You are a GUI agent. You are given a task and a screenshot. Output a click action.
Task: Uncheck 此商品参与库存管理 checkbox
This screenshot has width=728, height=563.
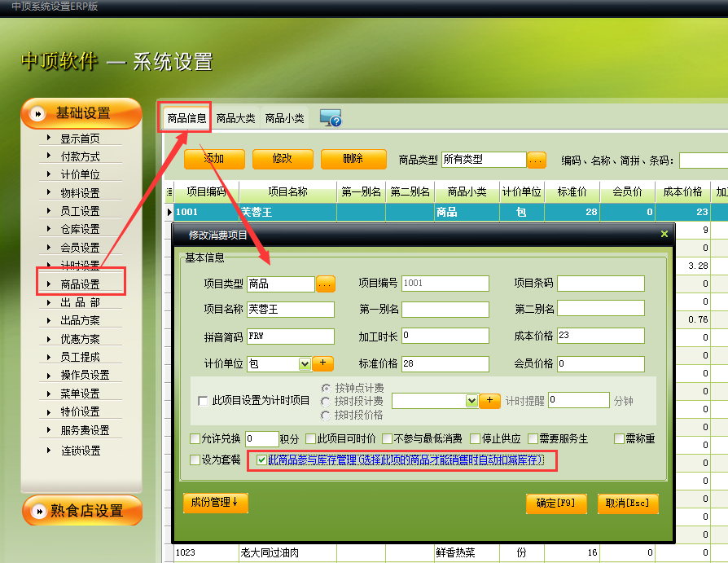262,460
